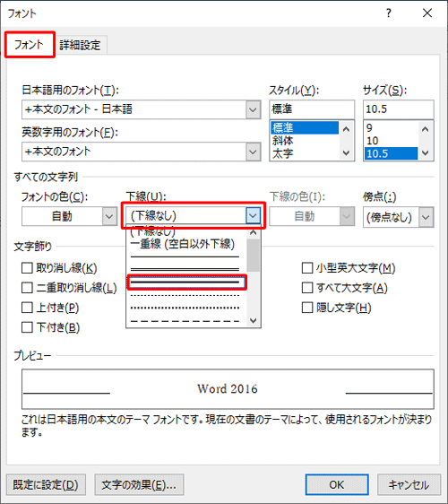Open the フォント tab
The image size is (448, 504).
tap(30, 45)
